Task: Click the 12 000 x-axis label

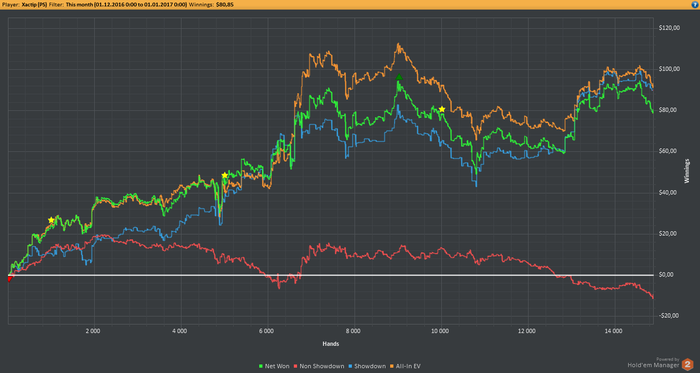Action: [x=527, y=331]
